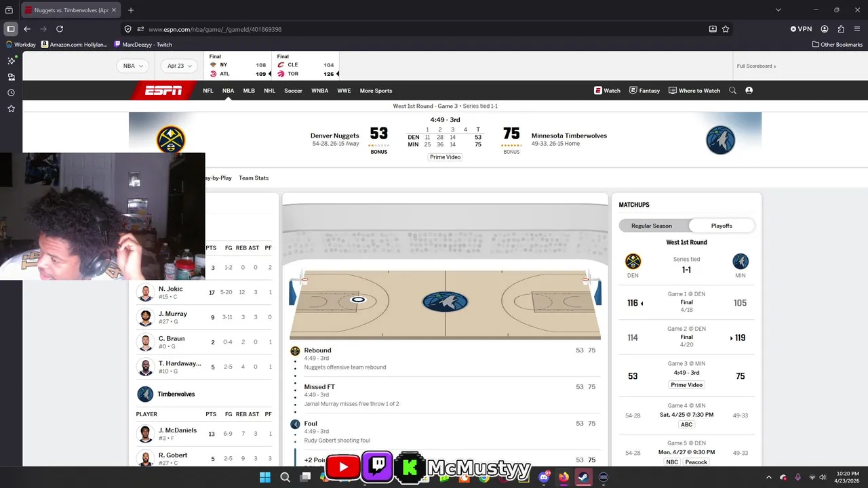The height and width of the screenshot is (488, 868).
Task: Open the Workday bookmark
Action: tap(20, 45)
